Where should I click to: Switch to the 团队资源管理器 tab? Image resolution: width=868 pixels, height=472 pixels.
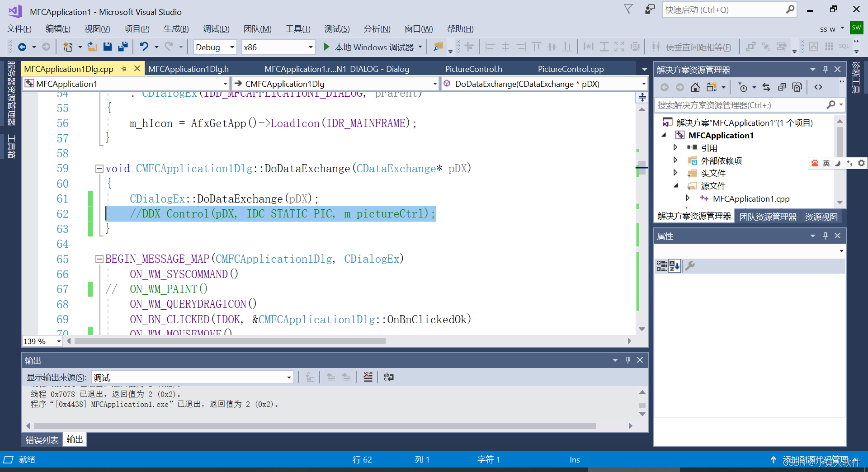tap(768, 217)
